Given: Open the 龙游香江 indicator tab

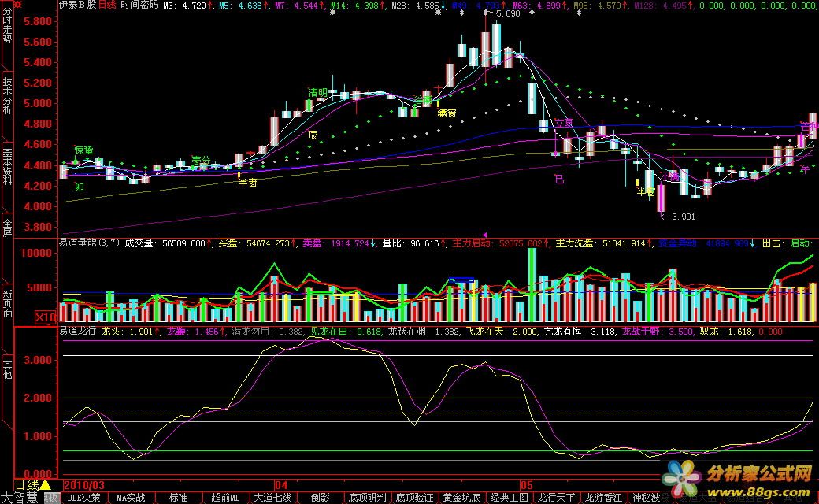Looking at the screenshot, I should tap(604, 498).
